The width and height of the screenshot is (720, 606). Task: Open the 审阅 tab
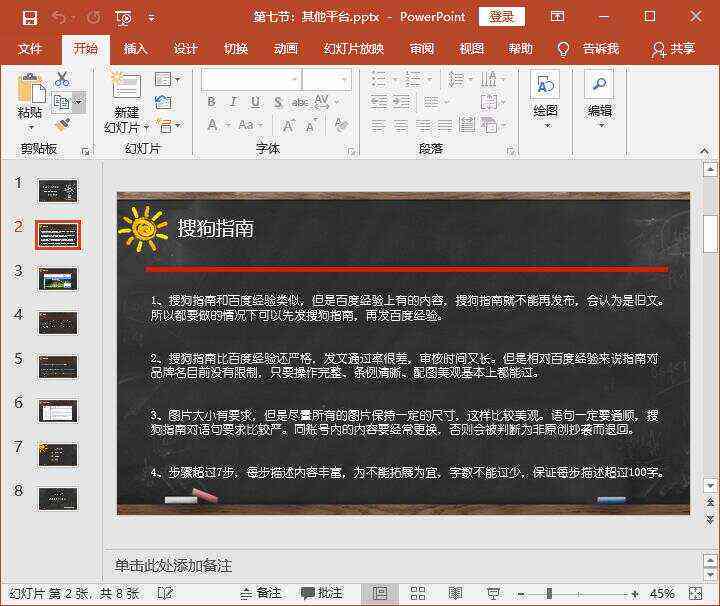422,48
